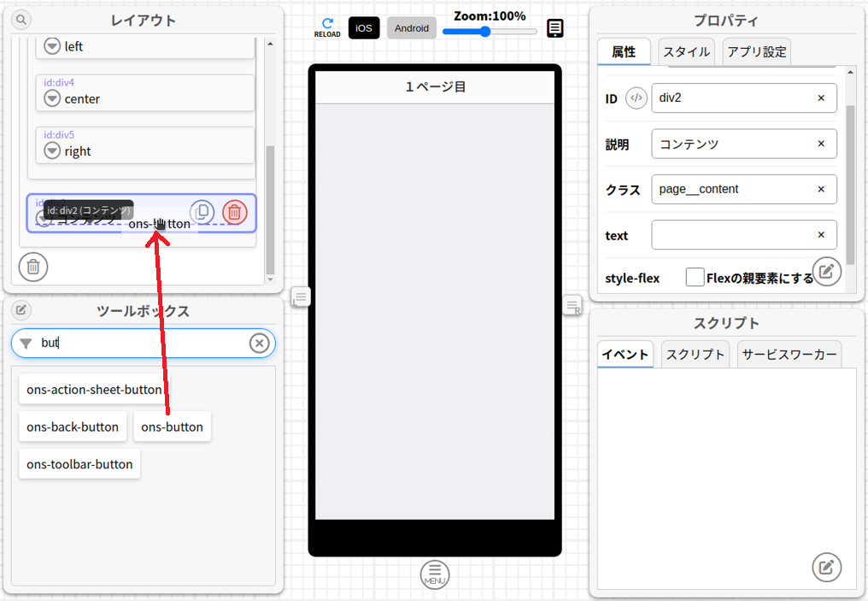868x601 pixels.
Task: Click the trash icon at layout panel bottom
Action: pos(33,266)
